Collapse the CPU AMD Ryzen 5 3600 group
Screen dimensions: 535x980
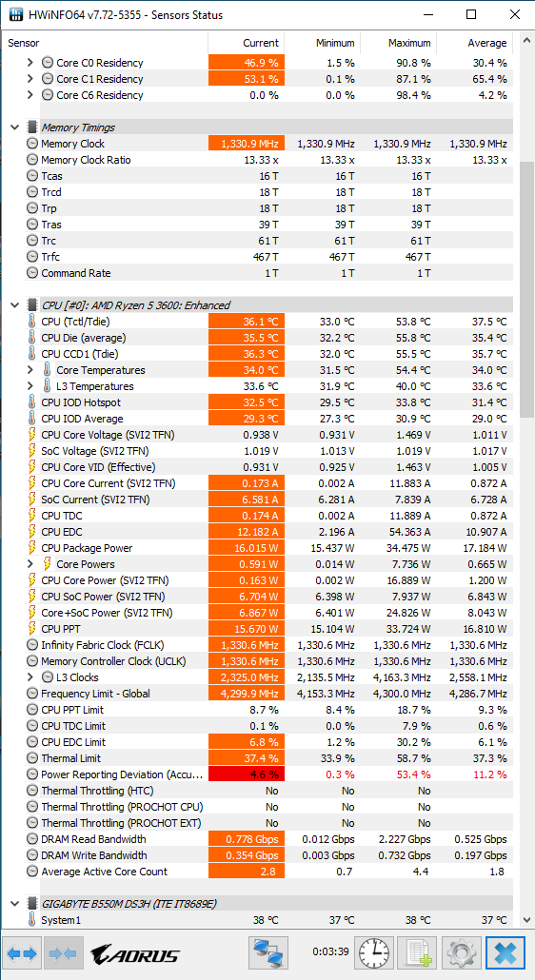click(15, 305)
